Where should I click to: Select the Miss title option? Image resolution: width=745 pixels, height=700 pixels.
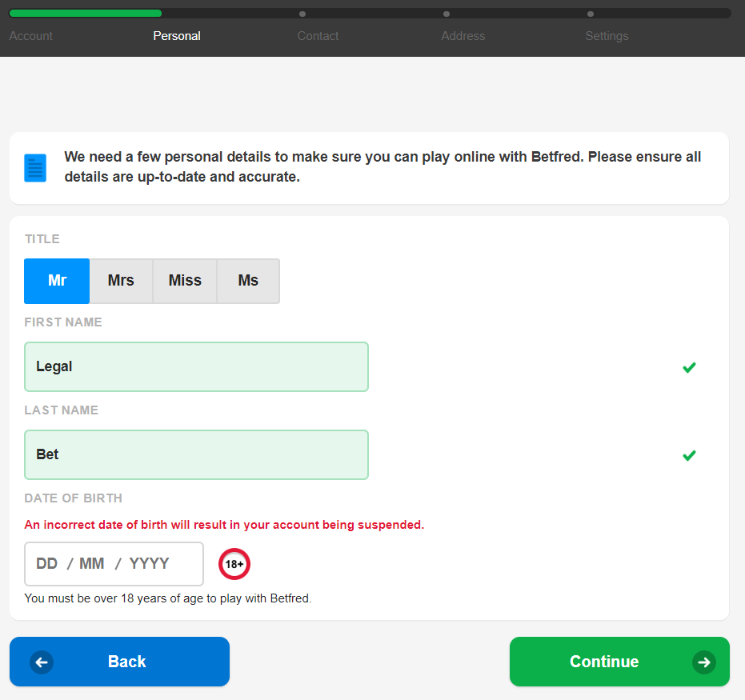pos(185,281)
